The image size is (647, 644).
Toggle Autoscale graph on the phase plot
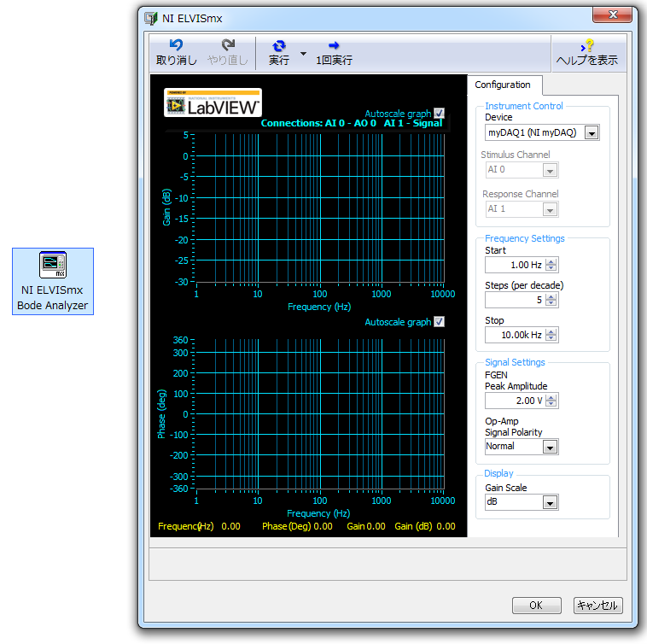(x=439, y=322)
